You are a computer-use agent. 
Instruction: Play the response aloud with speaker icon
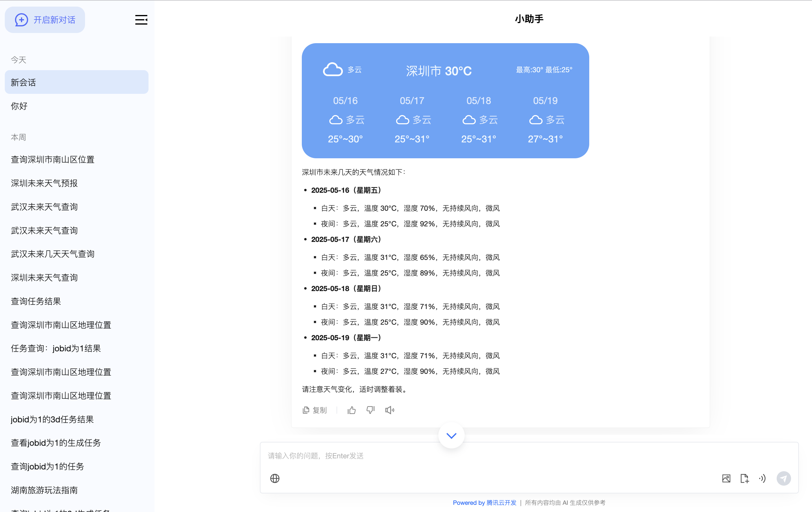point(390,410)
